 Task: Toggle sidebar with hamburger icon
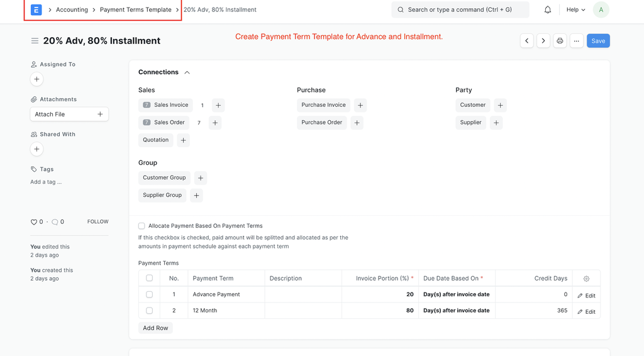coord(35,41)
